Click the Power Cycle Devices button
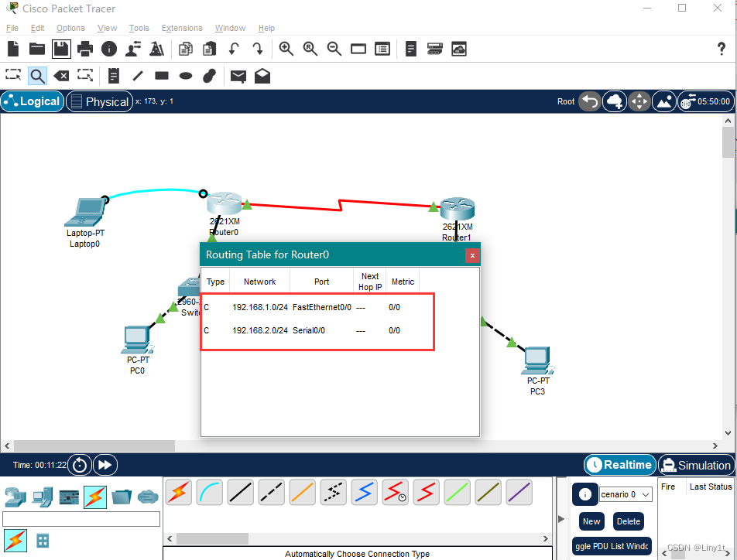The width and height of the screenshot is (737, 560). click(x=80, y=465)
